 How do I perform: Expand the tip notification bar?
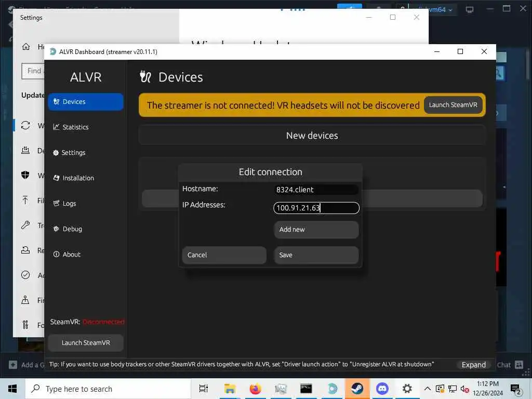[474, 365]
